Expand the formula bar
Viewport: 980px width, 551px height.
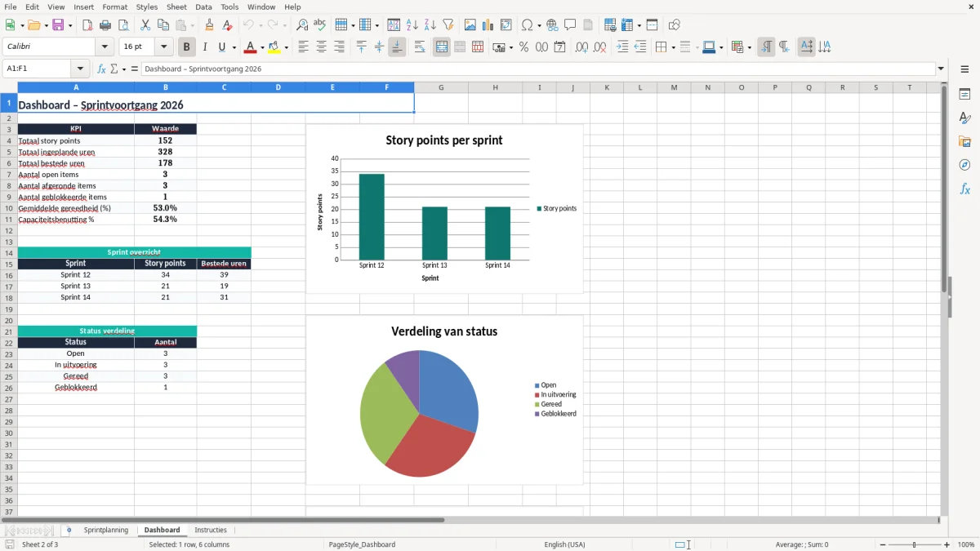942,69
